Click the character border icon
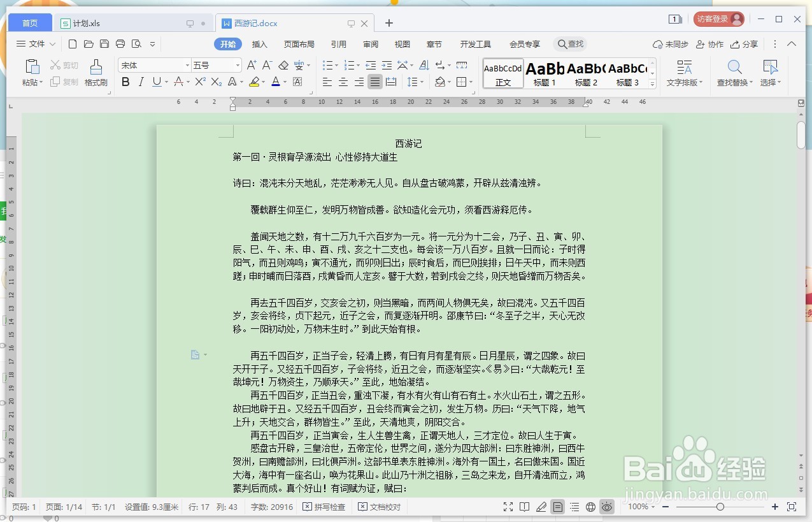 point(297,82)
